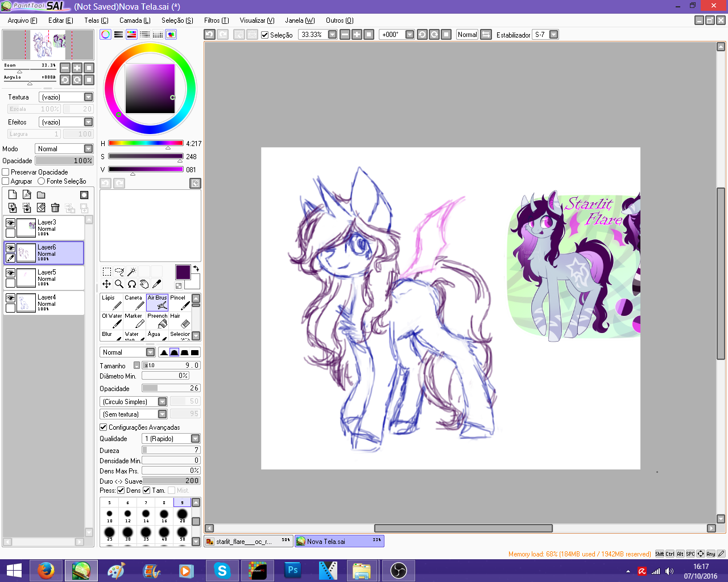Choose the Air Brush tool
This screenshot has width=728, height=582.
(x=158, y=302)
